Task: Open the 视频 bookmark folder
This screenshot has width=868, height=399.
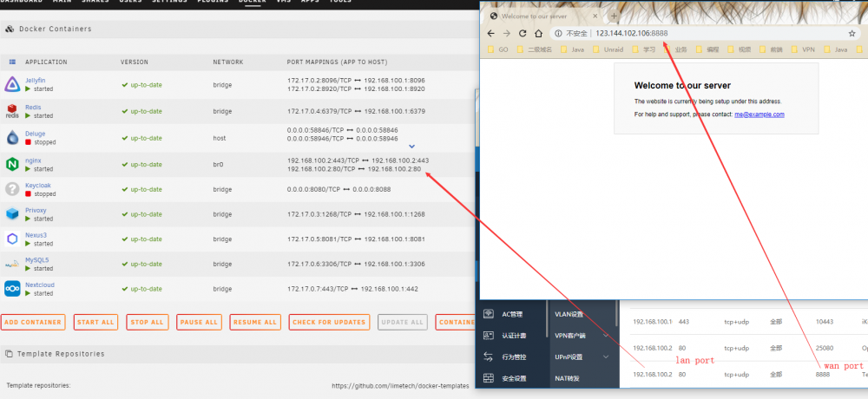Action: (x=739, y=49)
